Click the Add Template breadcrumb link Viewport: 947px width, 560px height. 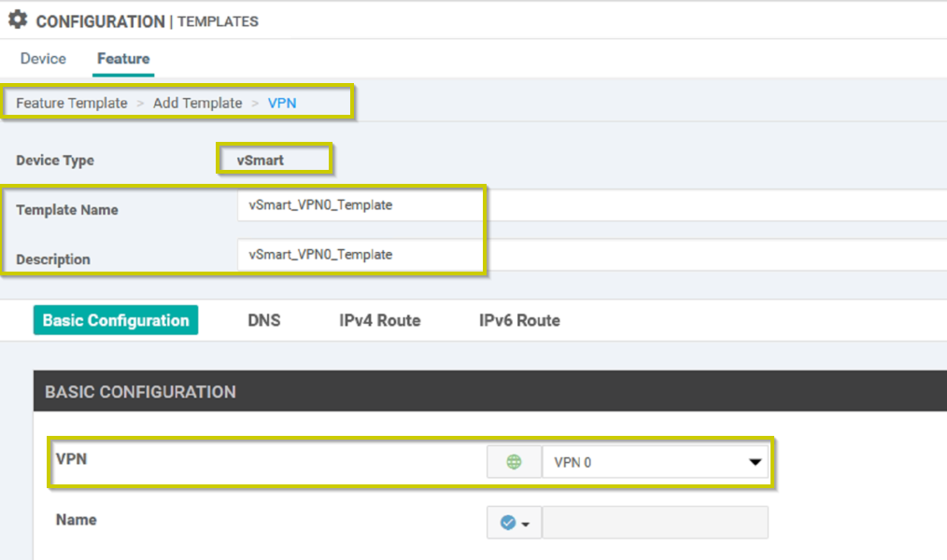pos(197,104)
